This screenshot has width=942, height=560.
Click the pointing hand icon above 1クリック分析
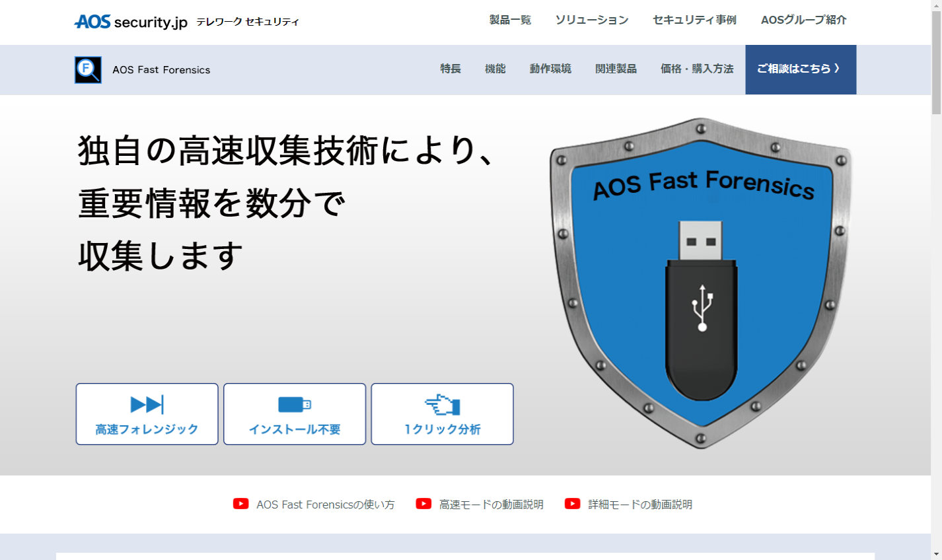pos(442,404)
